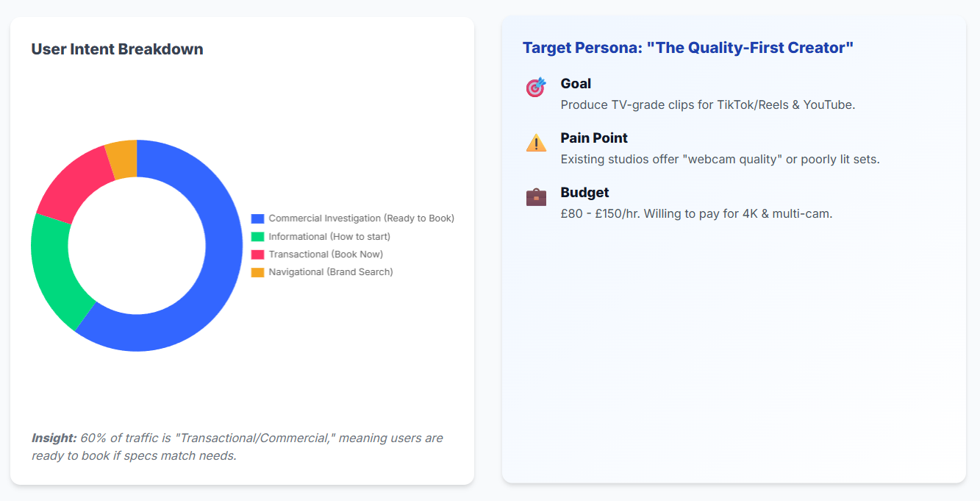The width and height of the screenshot is (980, 501).
Task: Click the red donut chart segment
Action: tap(71, 182)
